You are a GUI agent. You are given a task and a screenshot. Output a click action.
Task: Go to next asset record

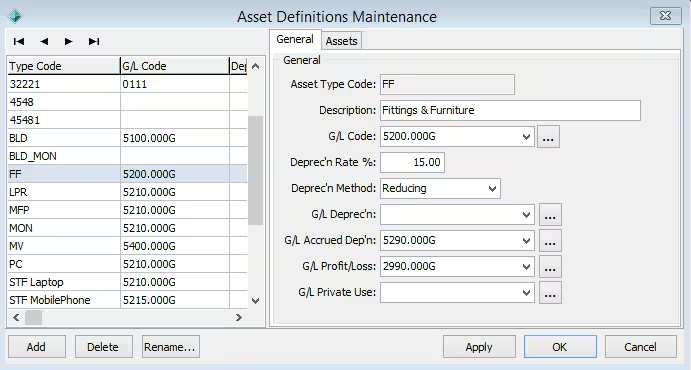[68, 41]
